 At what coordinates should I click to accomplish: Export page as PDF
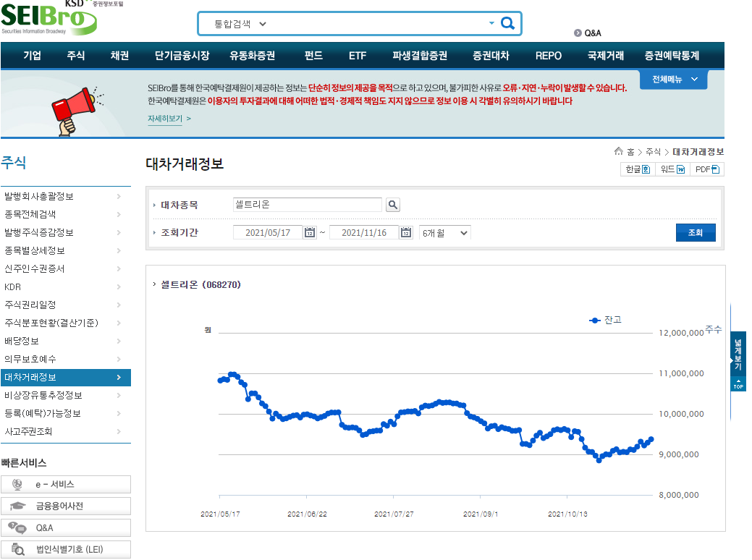707,169
